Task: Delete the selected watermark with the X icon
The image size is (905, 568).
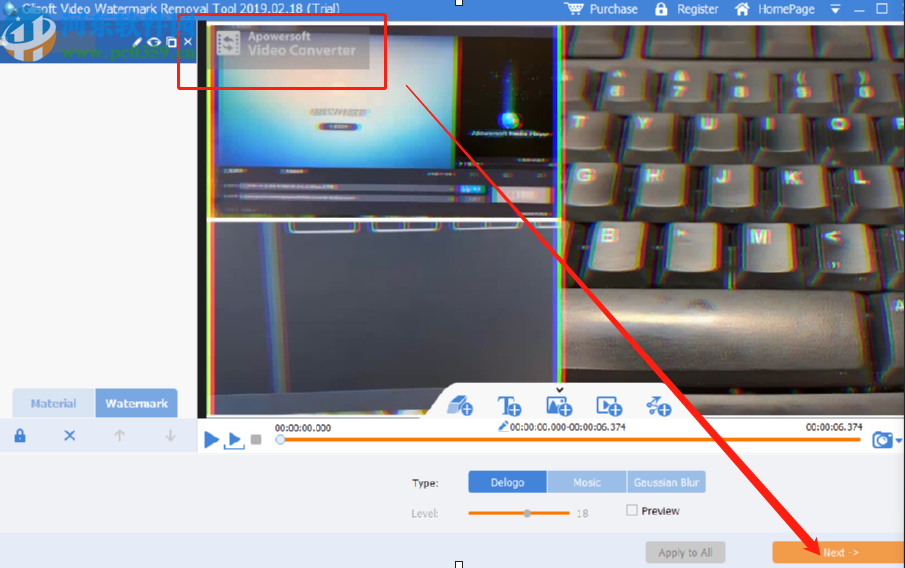Action: point(69,435)
